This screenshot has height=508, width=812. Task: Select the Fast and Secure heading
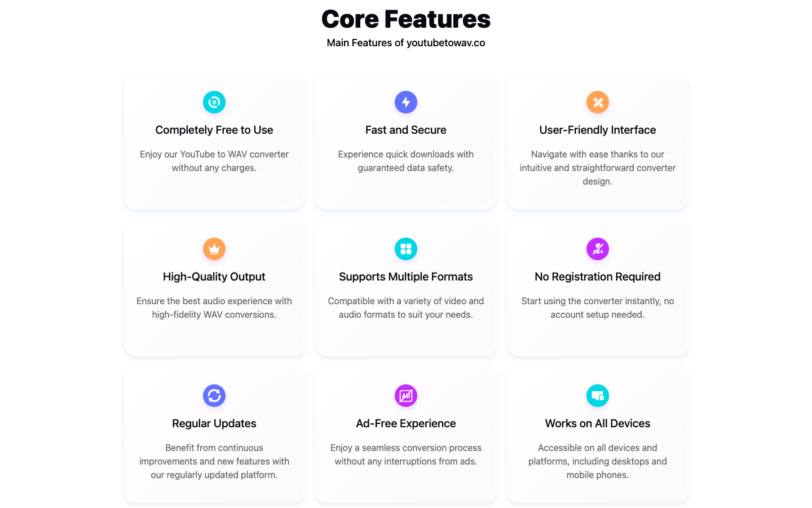click(406, 130)
